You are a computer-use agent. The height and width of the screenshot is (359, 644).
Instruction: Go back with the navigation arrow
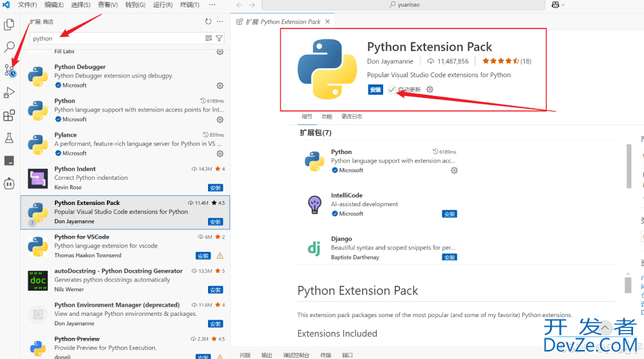240,5
